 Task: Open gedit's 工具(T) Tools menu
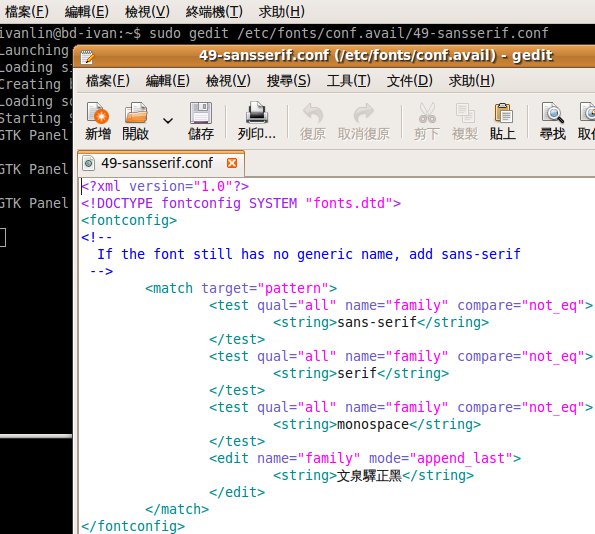(349, 81)
